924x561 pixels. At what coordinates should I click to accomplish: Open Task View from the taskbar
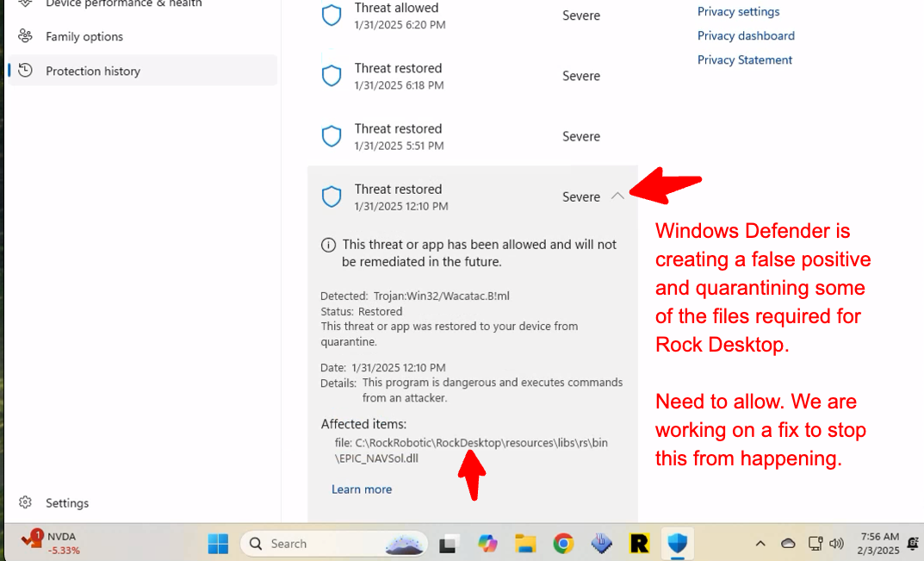[x=447, y=544]
